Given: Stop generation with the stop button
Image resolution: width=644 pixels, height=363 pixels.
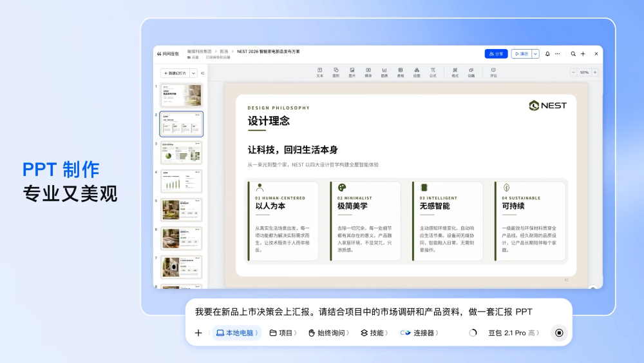Looking at the screenshot, I should pyautogui.click(x=559, y=333).
